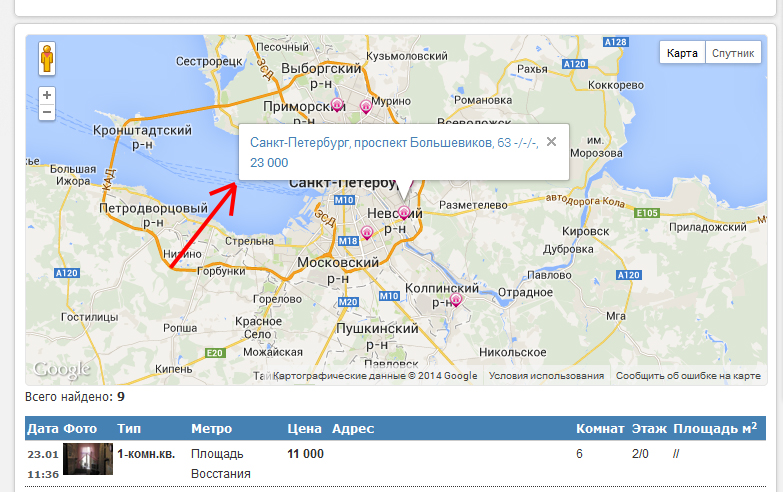783x492 pixels.
Task: Click the Никольское label on map
Action: tap(513, 352)
